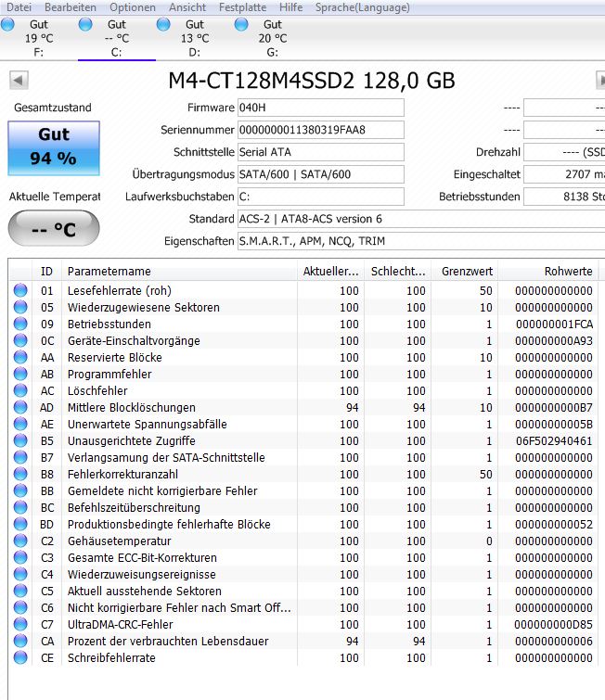Select 'Nicht korrigierbare Fehler nach Smart Off...' text
This screenshot has width=605, height=700.
click(x=179, y=607)
